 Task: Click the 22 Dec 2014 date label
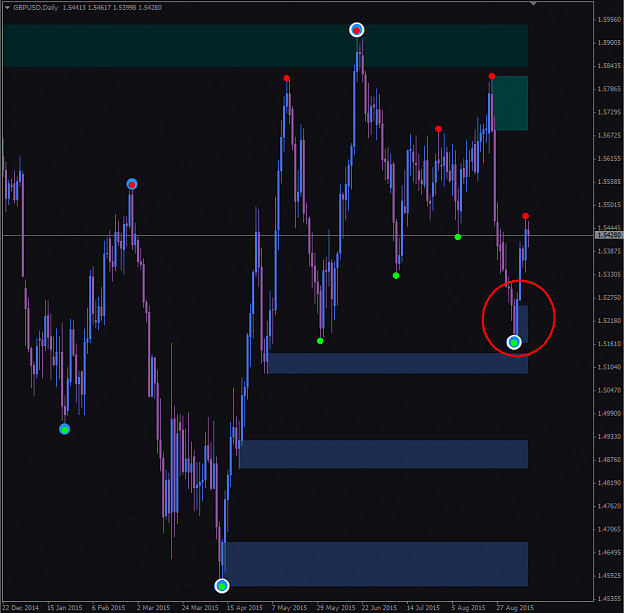click(x=21, y=608)
